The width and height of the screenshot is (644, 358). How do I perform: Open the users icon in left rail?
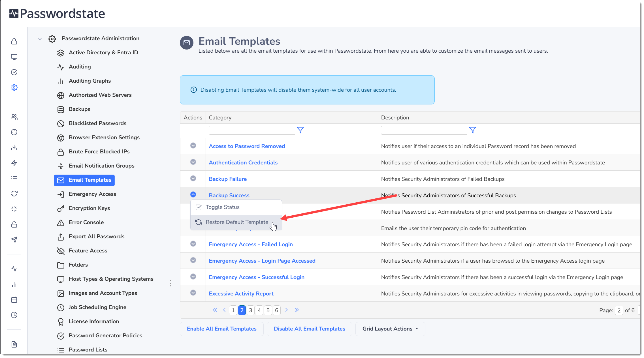[x=14, y=117]
